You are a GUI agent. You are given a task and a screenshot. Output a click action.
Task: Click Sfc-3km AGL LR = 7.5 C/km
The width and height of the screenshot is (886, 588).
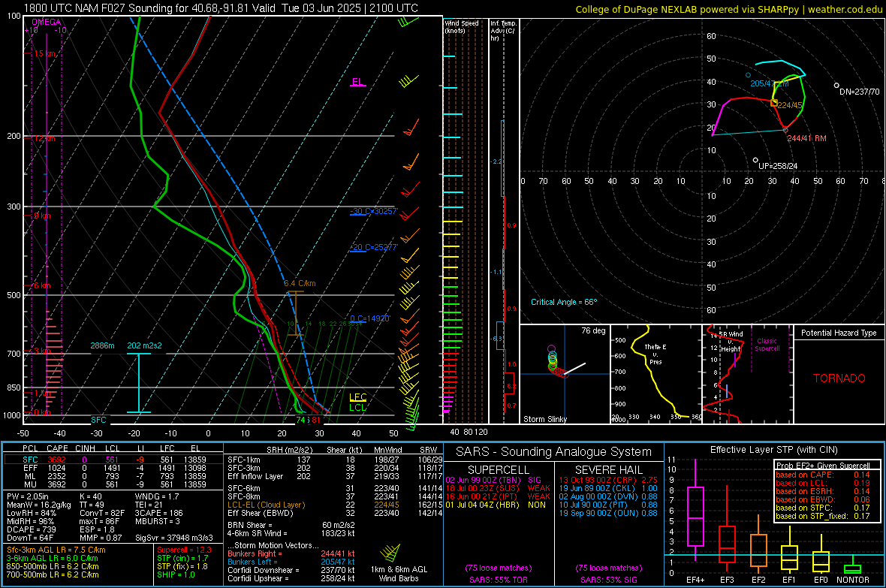point(56,550)
